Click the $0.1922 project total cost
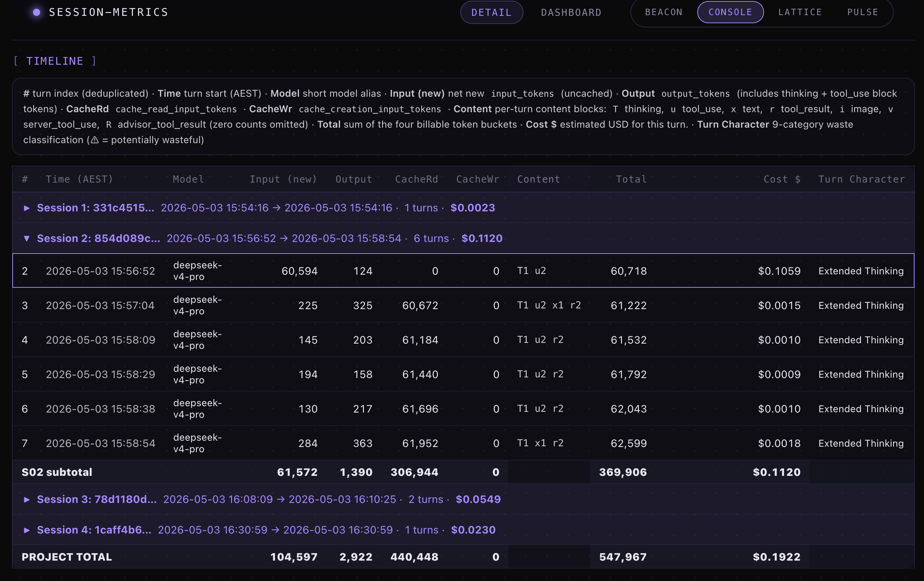924x581 pixels. [777, 557]
